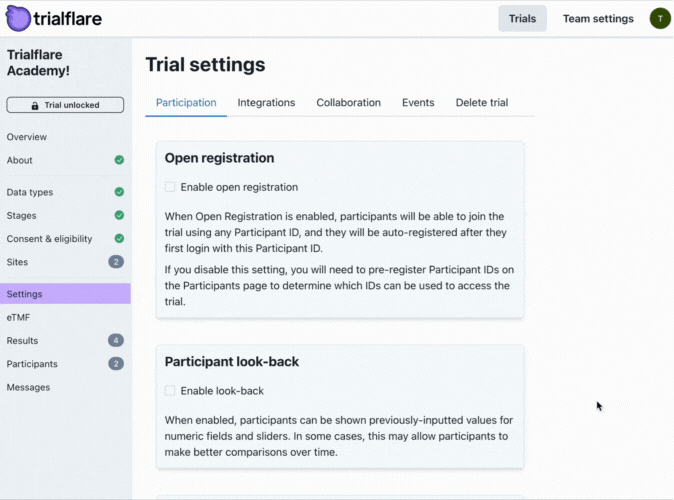The image size is (674, 500).
Task: Navigate to Messages in the sidebar
Action: point(28,387)
